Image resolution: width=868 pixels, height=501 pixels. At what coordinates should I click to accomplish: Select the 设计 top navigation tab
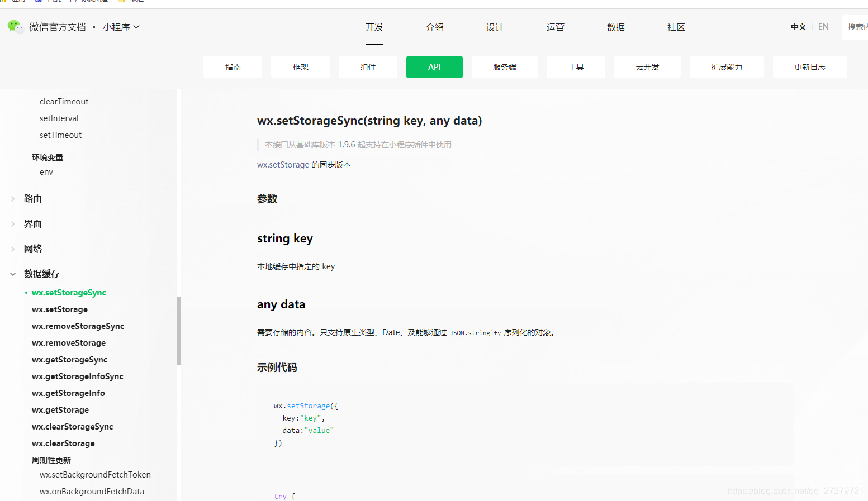[x=495, y=27]
